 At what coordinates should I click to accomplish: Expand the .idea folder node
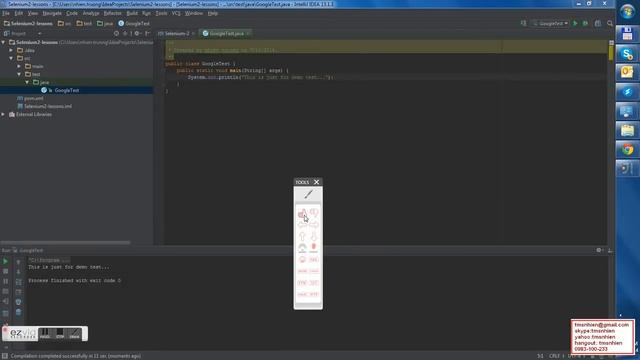11,50
